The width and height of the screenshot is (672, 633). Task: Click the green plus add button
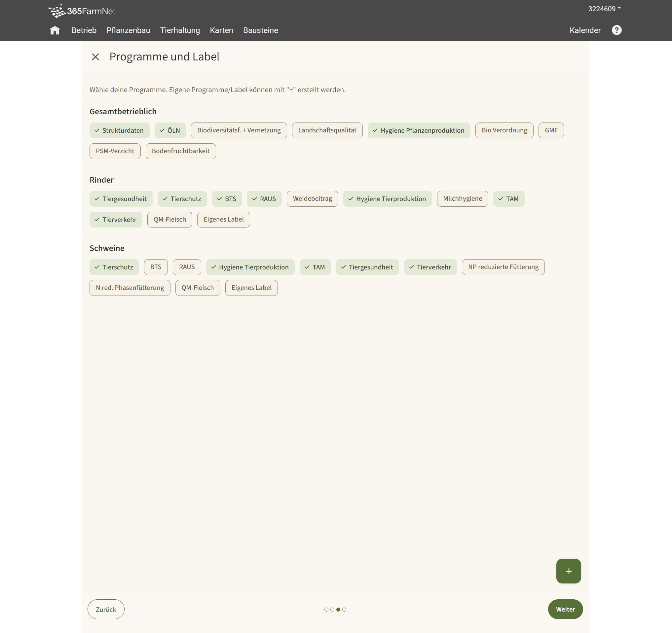[x=568, y=571]
